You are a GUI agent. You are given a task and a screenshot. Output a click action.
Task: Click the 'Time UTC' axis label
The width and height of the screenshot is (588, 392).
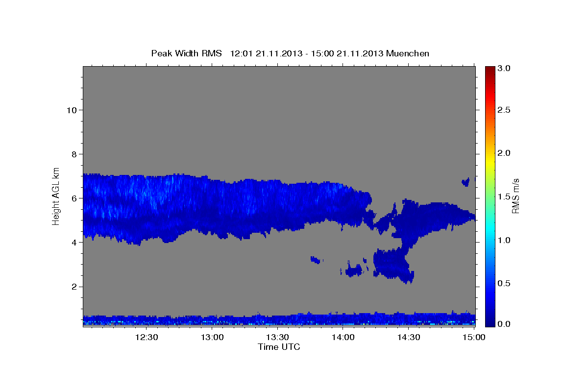point(279,347)
